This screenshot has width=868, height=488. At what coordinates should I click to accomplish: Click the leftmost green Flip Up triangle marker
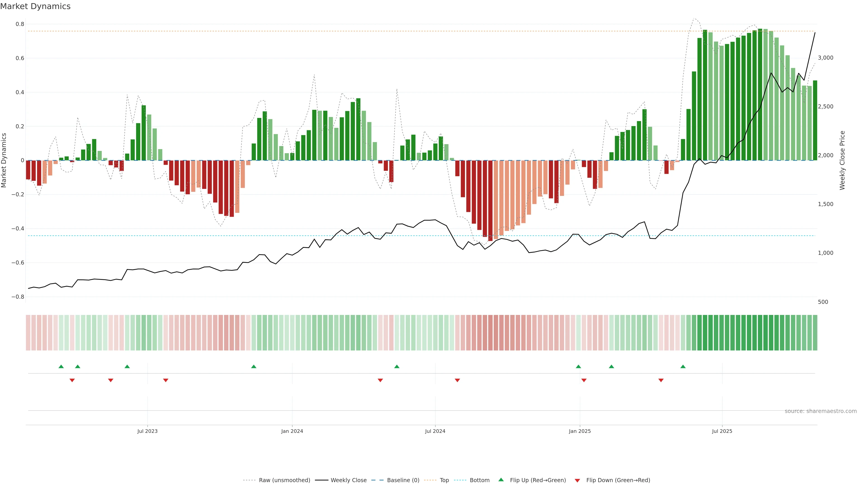61,366
